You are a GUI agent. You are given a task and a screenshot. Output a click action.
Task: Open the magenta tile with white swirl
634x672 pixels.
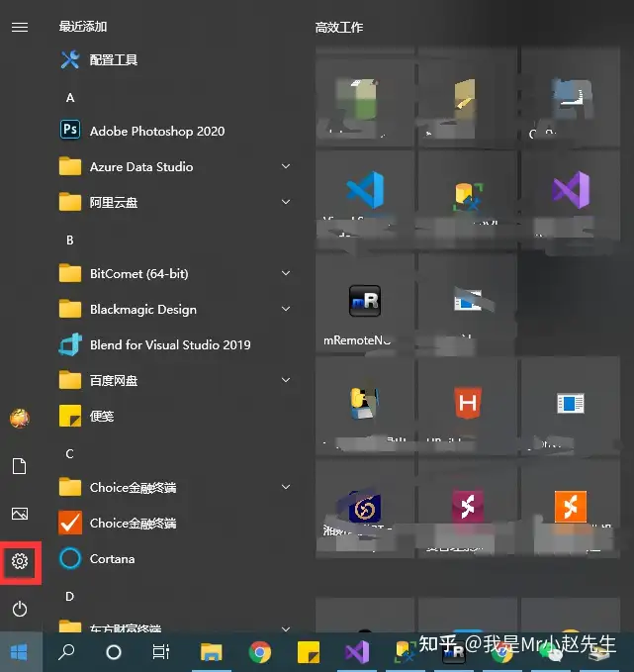(x=468, y=509)
